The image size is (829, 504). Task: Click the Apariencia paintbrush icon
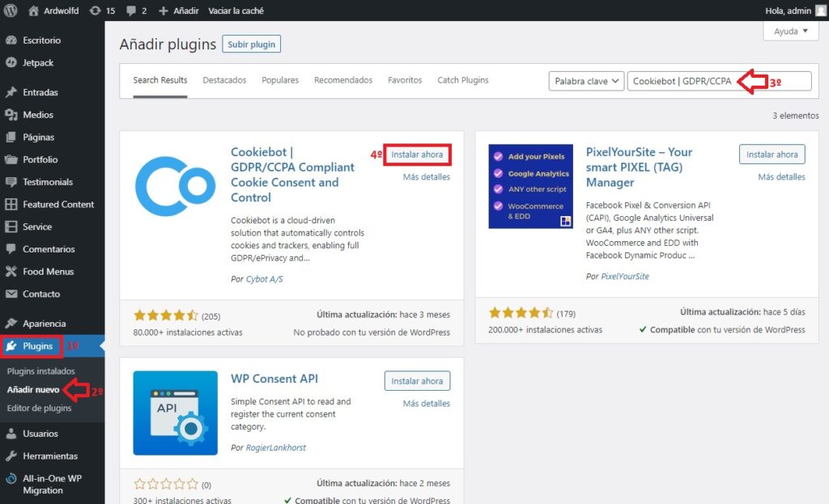(11, 324)
